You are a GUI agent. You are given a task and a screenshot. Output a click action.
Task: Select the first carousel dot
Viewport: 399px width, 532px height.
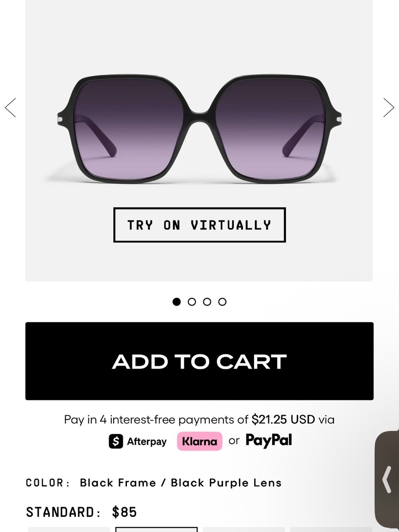click(x=176, y=302)
